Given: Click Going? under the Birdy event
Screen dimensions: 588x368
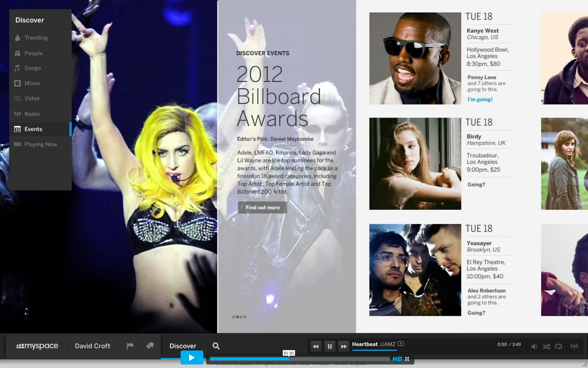Looking at the screenshot, I should coord(476,185).
